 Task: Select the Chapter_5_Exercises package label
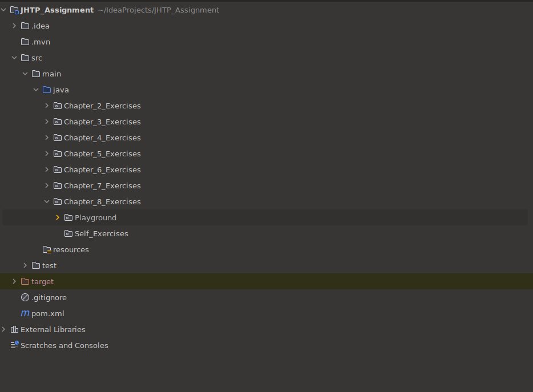102,153
